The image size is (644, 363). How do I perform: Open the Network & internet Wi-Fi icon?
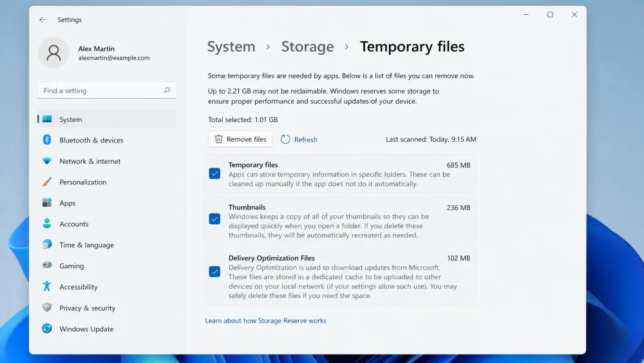47,161
